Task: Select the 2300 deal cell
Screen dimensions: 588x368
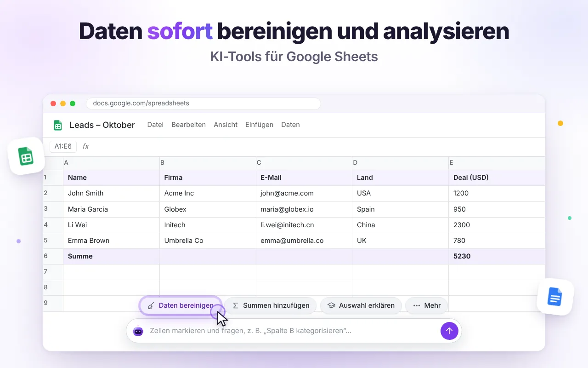Action: coord(497,225)
